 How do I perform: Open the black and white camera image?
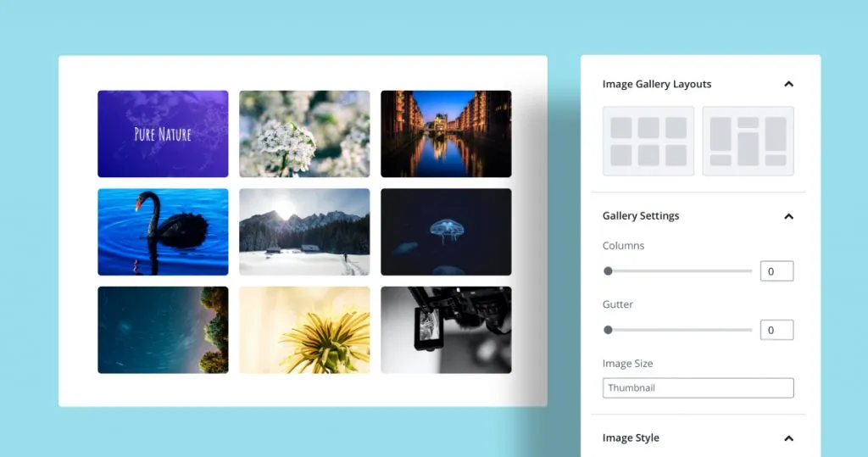(446, 330)
